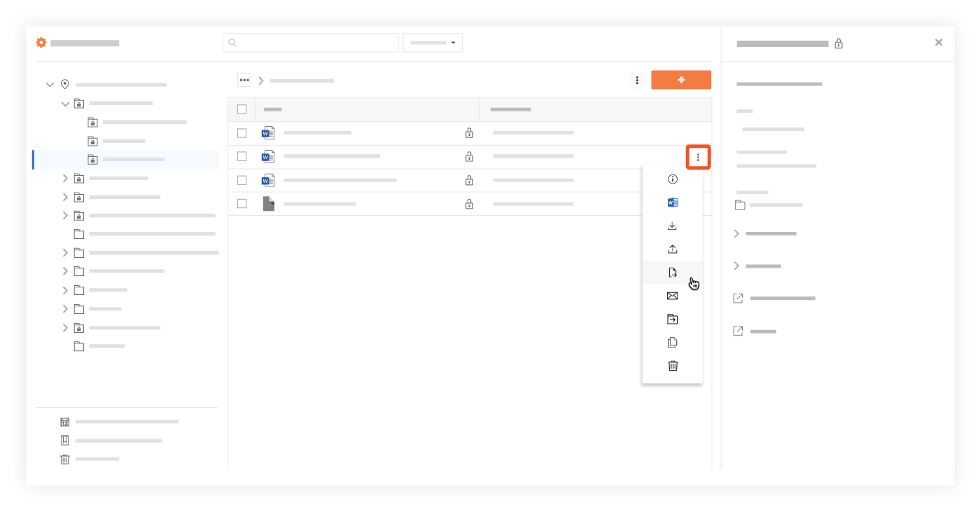
Task: Click the download icon in context menu
Action: pos(672,226)
